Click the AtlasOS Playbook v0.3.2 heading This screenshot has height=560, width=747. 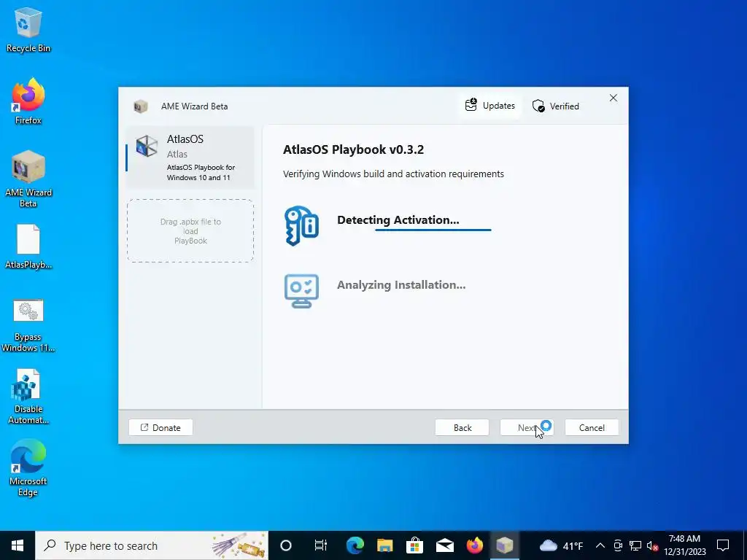[354, 149]
